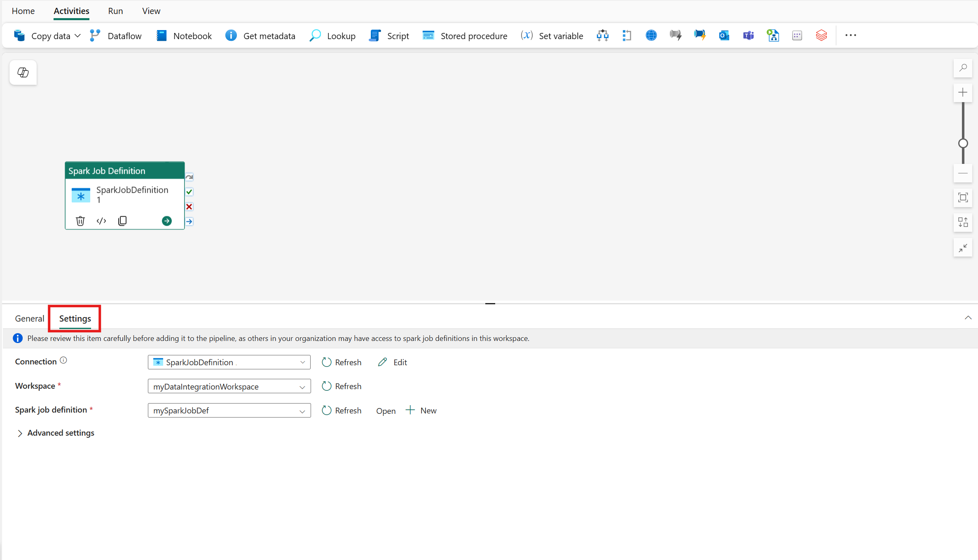
Task: Click the zoom slider control
Action: [963, 143]
